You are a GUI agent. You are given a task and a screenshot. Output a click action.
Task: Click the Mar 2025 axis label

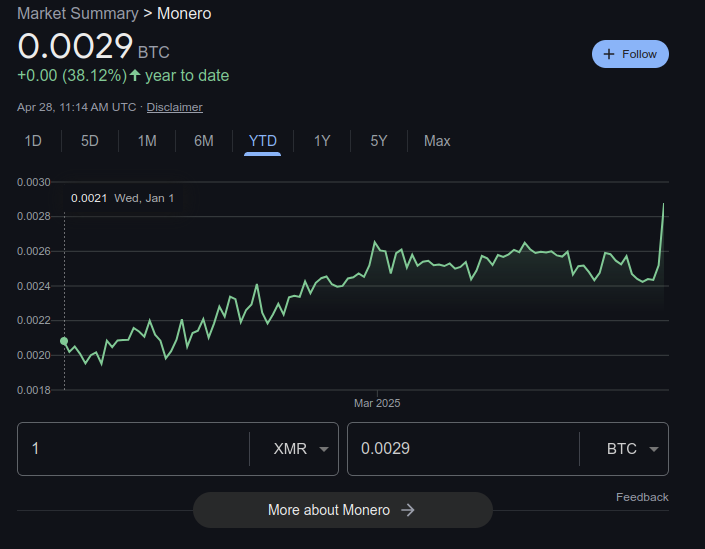tap(377, 403)
